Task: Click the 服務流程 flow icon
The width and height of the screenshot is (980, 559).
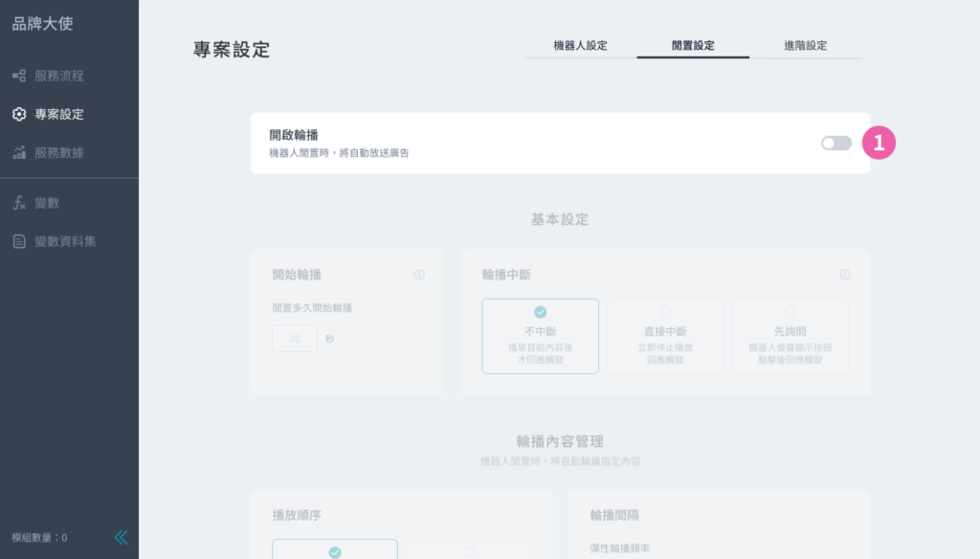Action: (x=19, y=76)
